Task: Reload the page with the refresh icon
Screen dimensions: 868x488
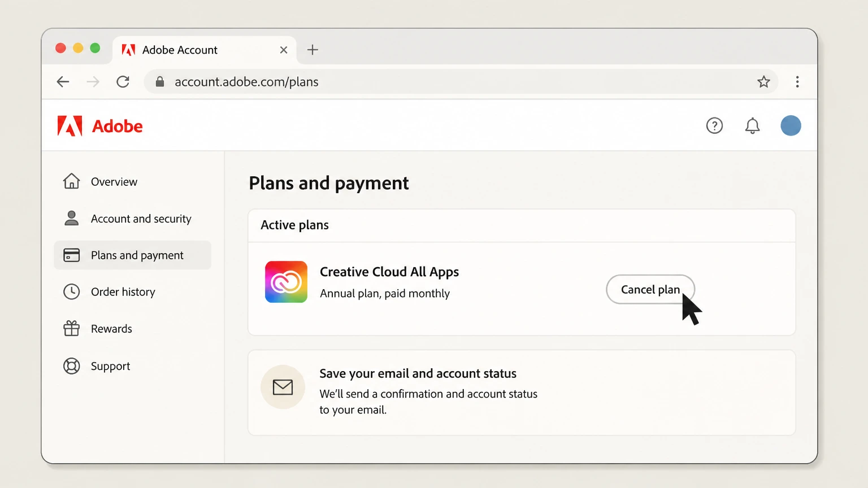Action: (123, 82)
